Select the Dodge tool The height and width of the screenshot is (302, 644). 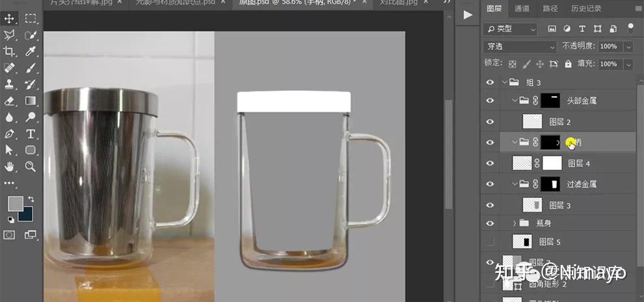pyautogui.click(x=31, y=118)
